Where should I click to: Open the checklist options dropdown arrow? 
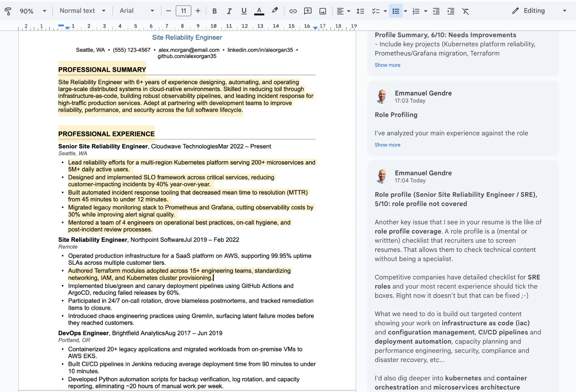pyautogui.click(x=385, y=11)
